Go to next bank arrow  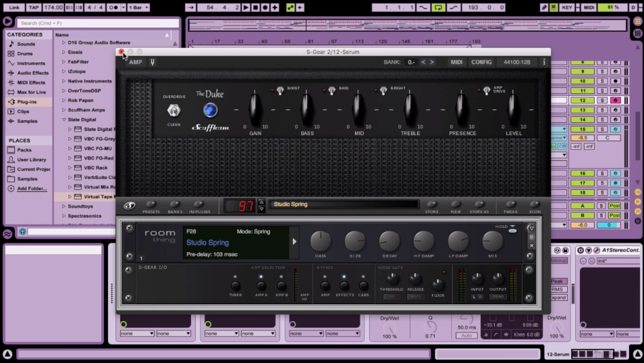[x=432, y=62]
